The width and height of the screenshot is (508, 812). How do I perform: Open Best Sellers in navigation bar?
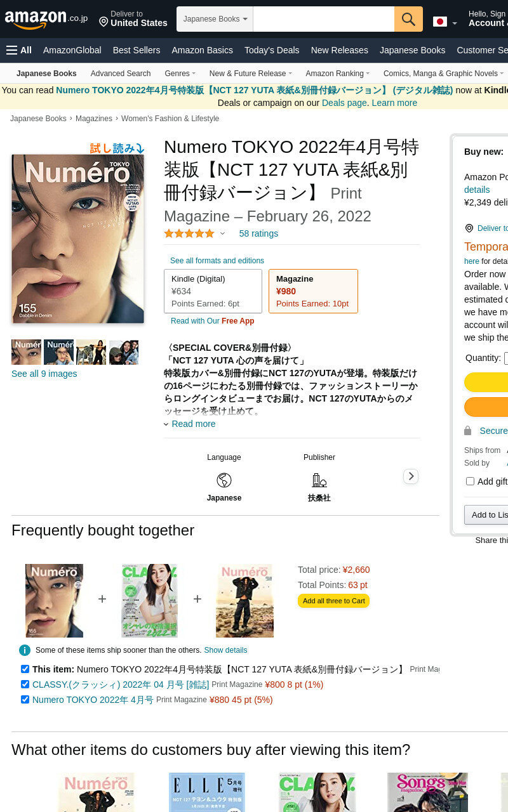click(x=137, y=50)
